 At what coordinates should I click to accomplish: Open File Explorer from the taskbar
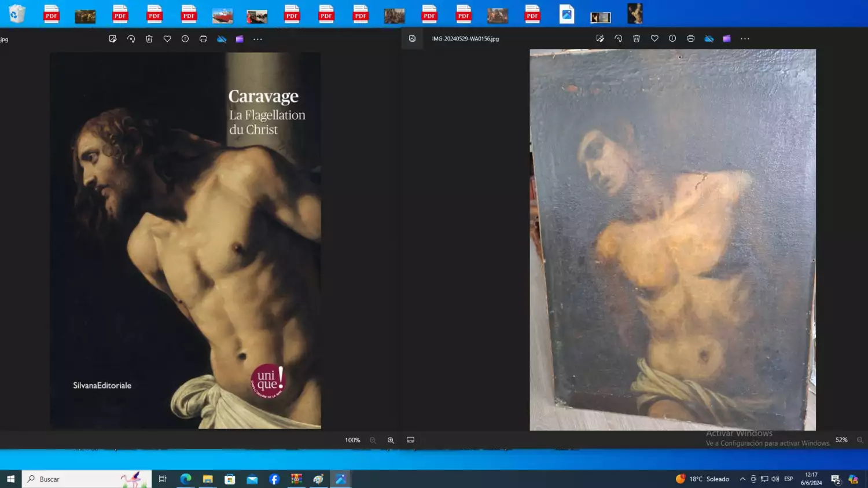coord(208,479)
